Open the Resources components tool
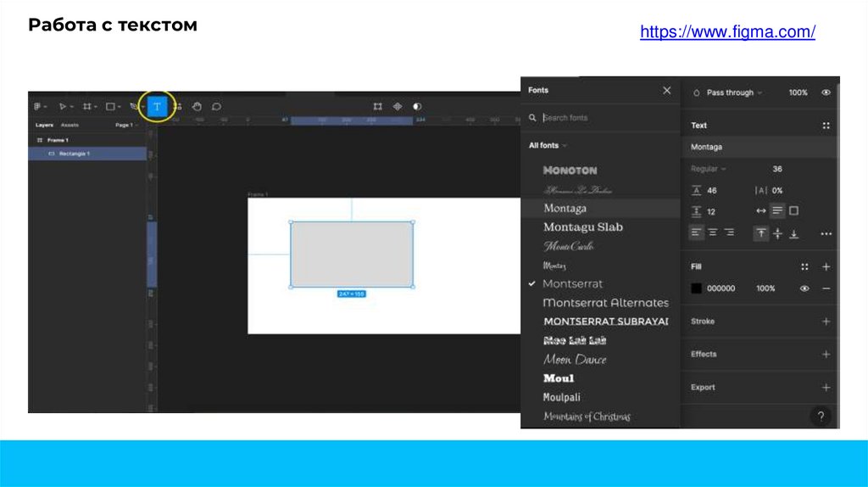The width and height of the screenshot is (868, 487). (178, 106)
